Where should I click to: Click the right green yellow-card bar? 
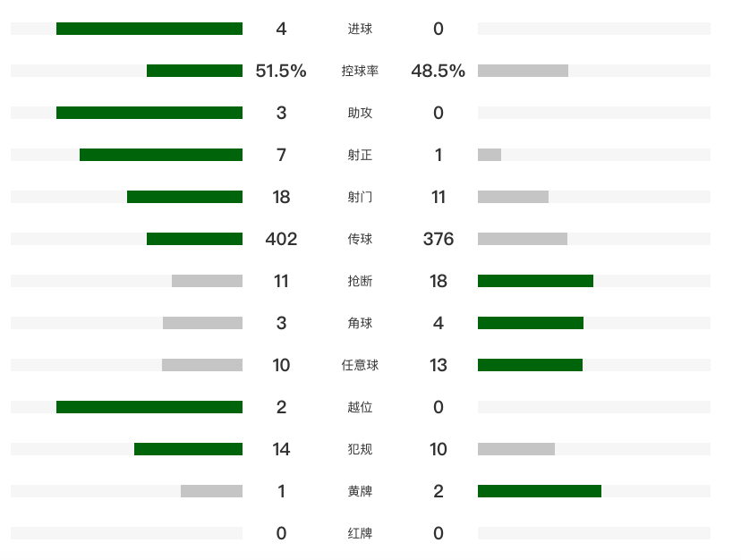pos(540,491)
